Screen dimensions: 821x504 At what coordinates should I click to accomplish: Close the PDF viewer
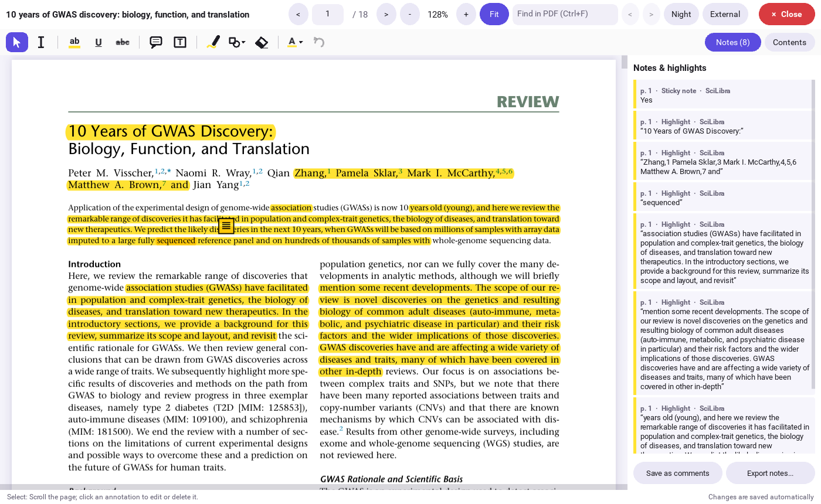click(x=787, y=14)
